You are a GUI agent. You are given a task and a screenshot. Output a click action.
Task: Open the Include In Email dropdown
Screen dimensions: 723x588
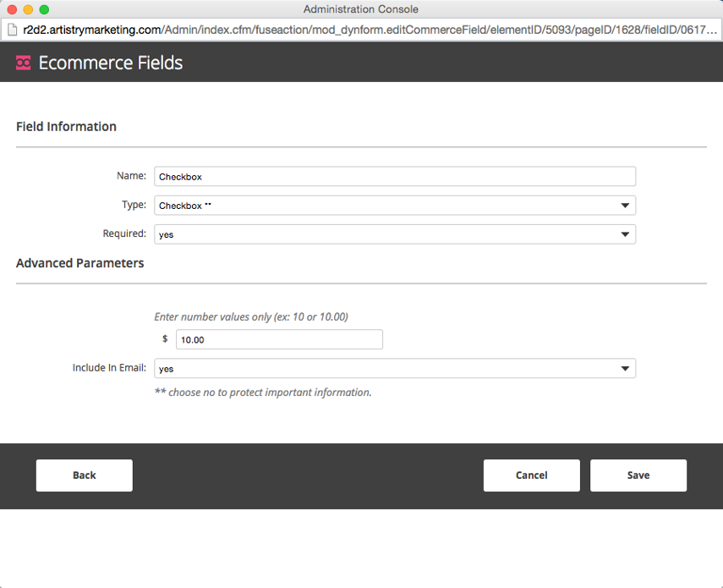coord(395,369)
